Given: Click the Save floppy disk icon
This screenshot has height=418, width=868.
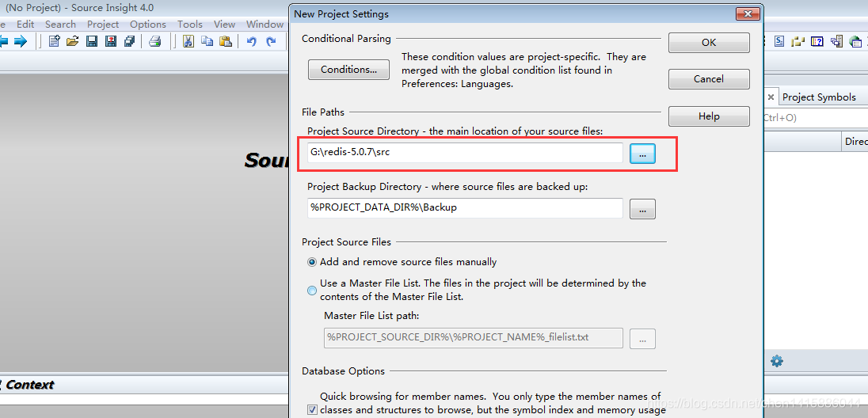Looking at the screenshot, I should 92,41.
